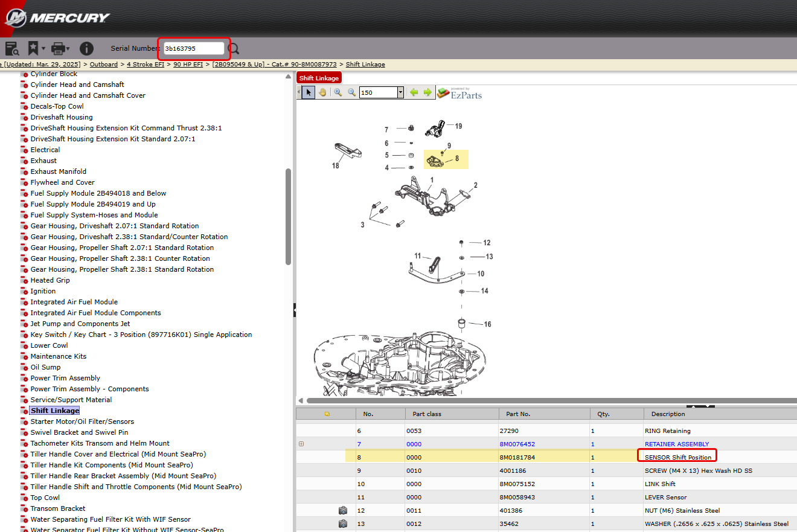
Task: Zoom out of the diagram
Action: click(351, 92)
